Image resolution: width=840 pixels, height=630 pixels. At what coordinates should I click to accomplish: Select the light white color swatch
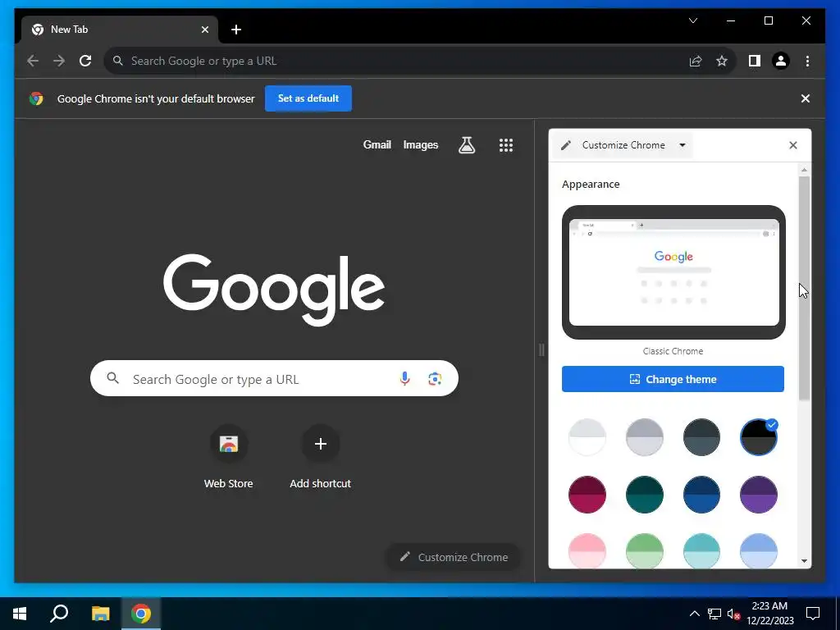coord(587,437)
